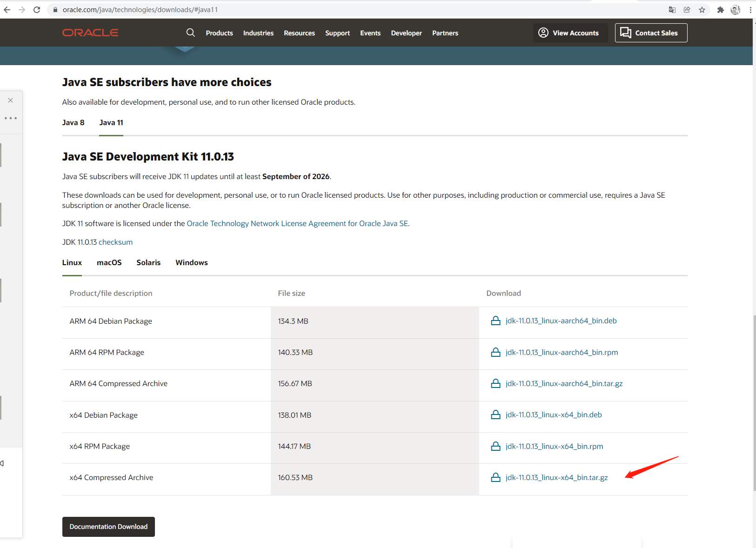Click the 'ARM 64 Debian Package' description cell
The width and height of the screenshot is (756, 548).
167,322
